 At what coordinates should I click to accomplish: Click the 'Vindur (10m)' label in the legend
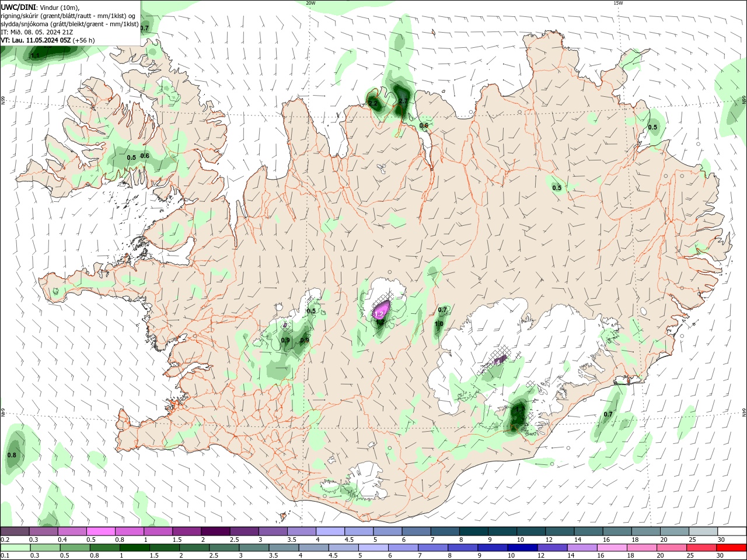(60, 6)
